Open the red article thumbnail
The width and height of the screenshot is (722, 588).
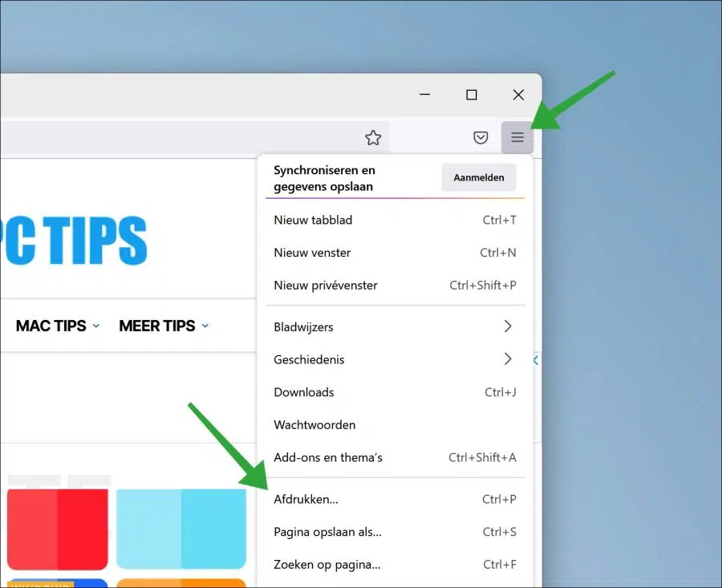pos(58,529)
